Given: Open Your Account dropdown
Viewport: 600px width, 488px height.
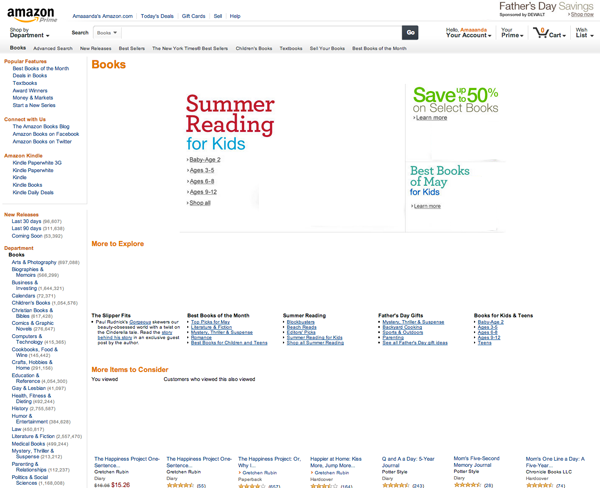Looking at the screenshot, I should pos(468,33).
